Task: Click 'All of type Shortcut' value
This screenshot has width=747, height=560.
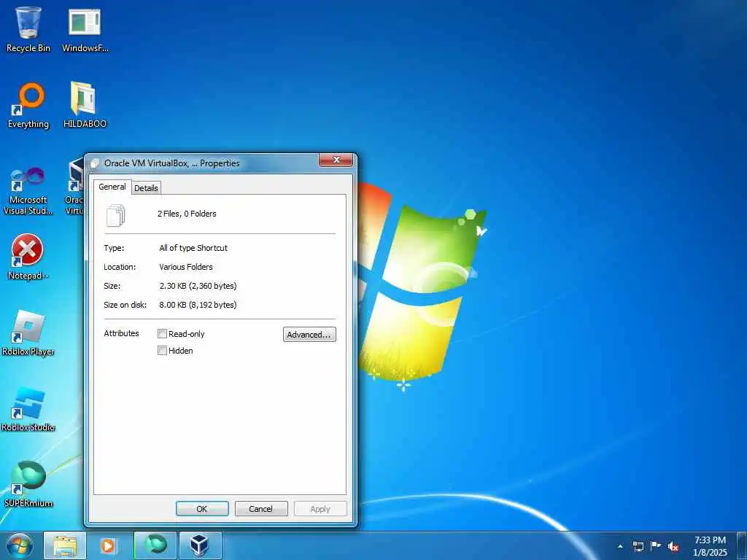Action: (x=193, y=248)
